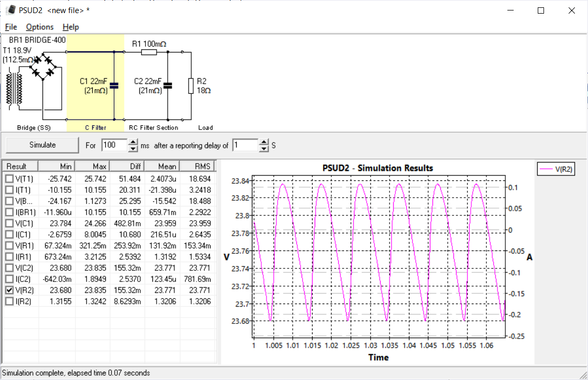Select the R1 100mΩ resistor symbol
The image size is (588, 380).
(149, 52)
